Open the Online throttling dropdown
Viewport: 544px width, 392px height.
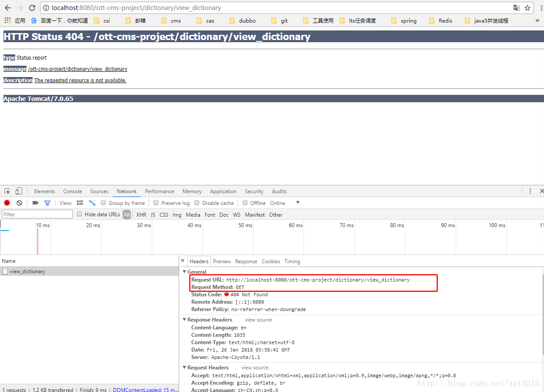[285, 203]
